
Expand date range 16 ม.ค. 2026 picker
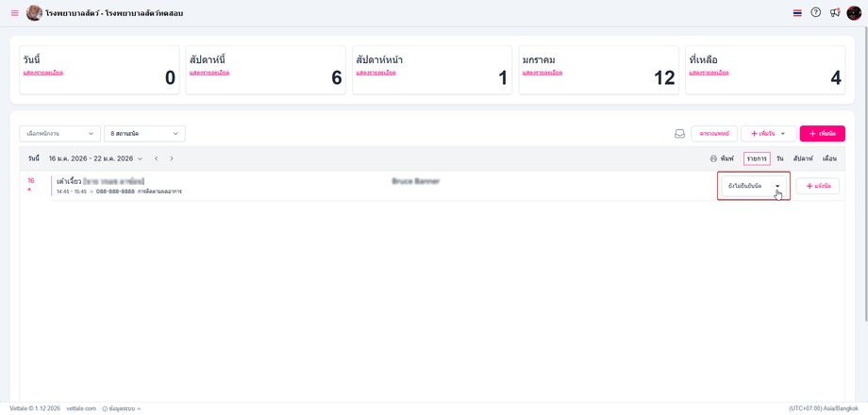click(96, 158)
